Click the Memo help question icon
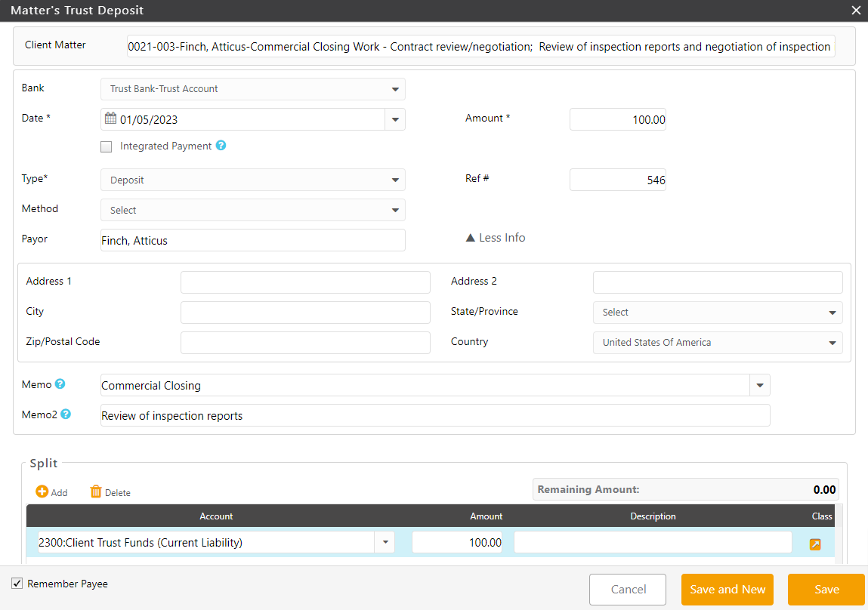This screenshot has height=610, width=868. click(60, 384)
